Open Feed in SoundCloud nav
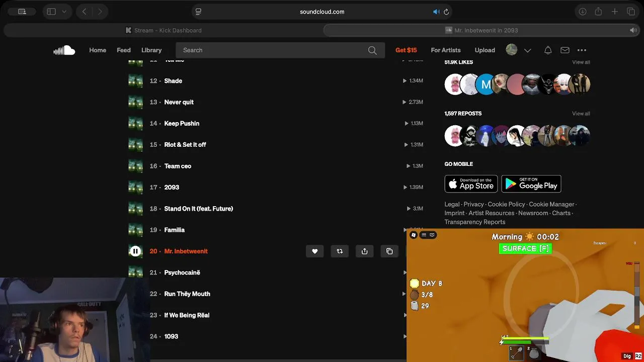 tap(124, 50)
